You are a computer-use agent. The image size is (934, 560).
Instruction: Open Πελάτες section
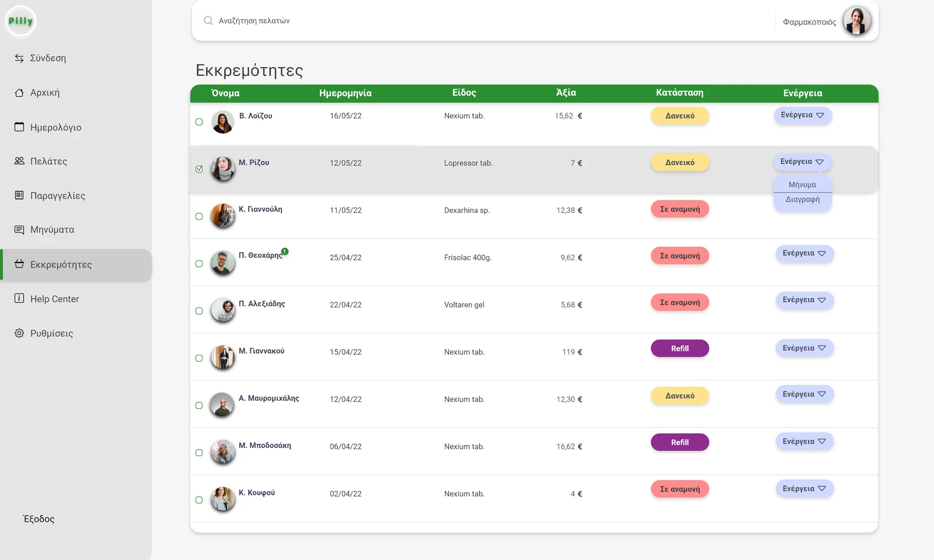tap(48, 161)
